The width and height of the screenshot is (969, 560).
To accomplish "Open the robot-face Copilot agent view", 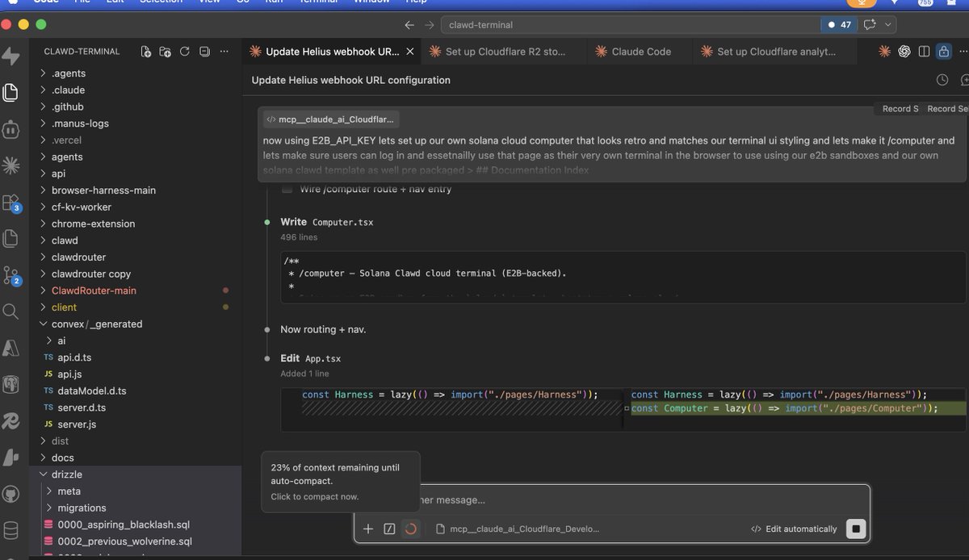I will (10, 129).
